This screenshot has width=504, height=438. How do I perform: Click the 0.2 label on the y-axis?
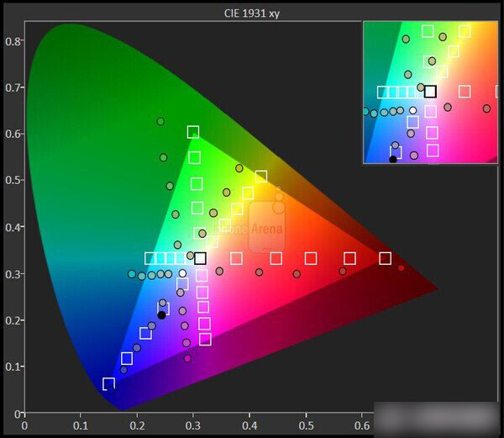(x=13, y=320)
